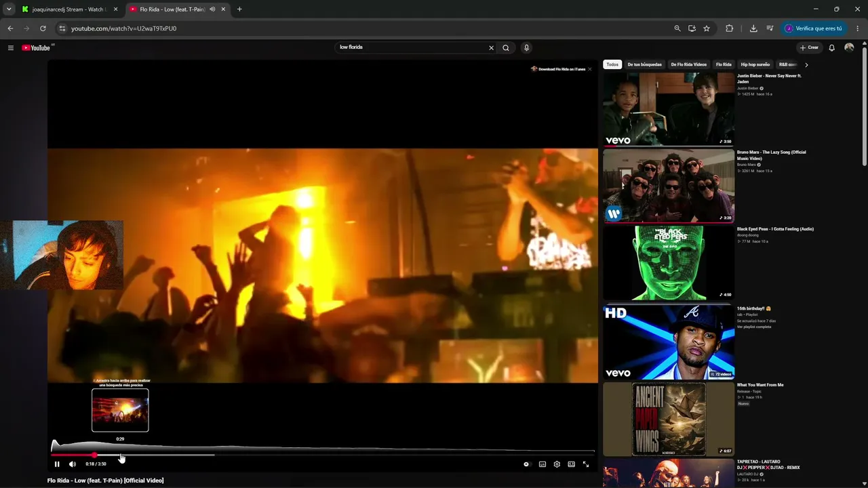The image size is (868, 488).
Task: Reload the YouTube page
Action: (x=43, y=28)
